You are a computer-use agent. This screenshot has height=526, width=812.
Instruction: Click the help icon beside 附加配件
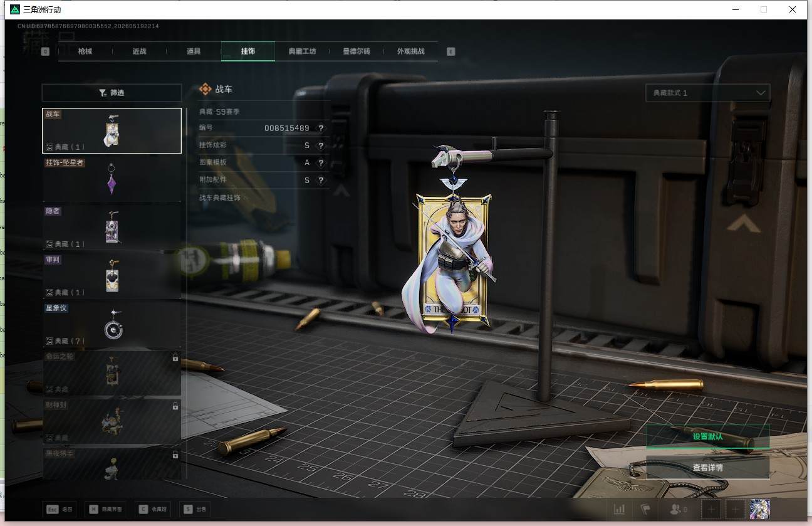click(x=321, y=181)
